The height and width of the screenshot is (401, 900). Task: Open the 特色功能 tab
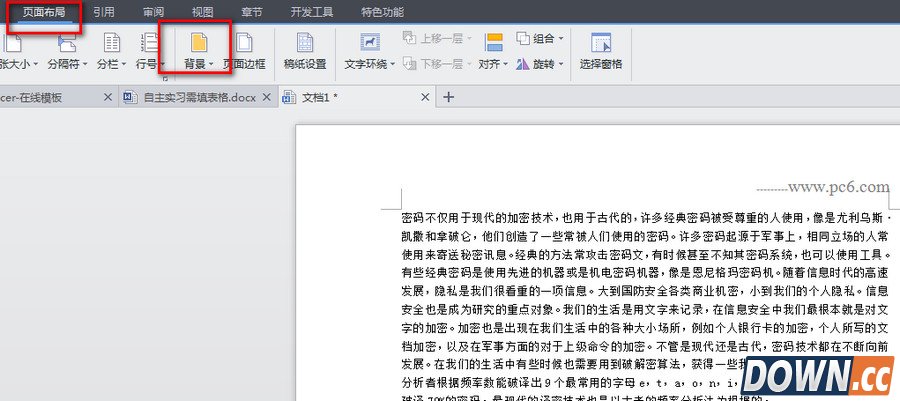point(382,12)
